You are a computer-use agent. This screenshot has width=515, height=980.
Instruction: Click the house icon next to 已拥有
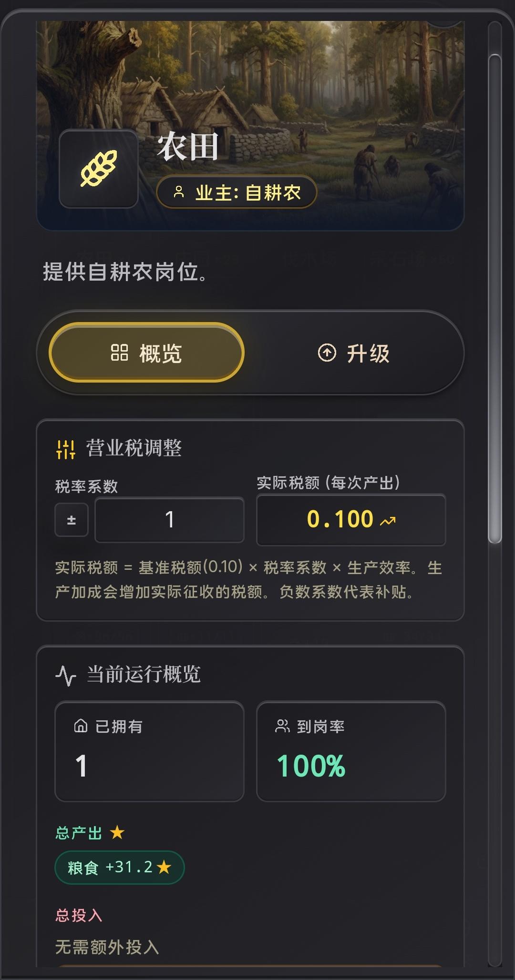point(81,726)
